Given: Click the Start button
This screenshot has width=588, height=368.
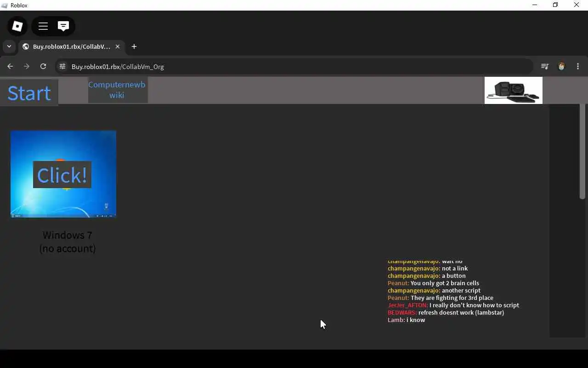Looking at the screenshot, I should tap(29, 93).
